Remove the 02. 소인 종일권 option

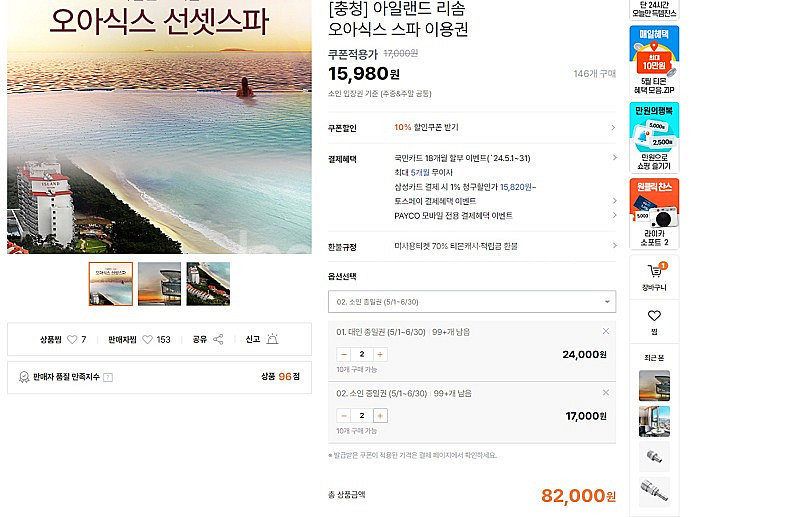[606, 392]
